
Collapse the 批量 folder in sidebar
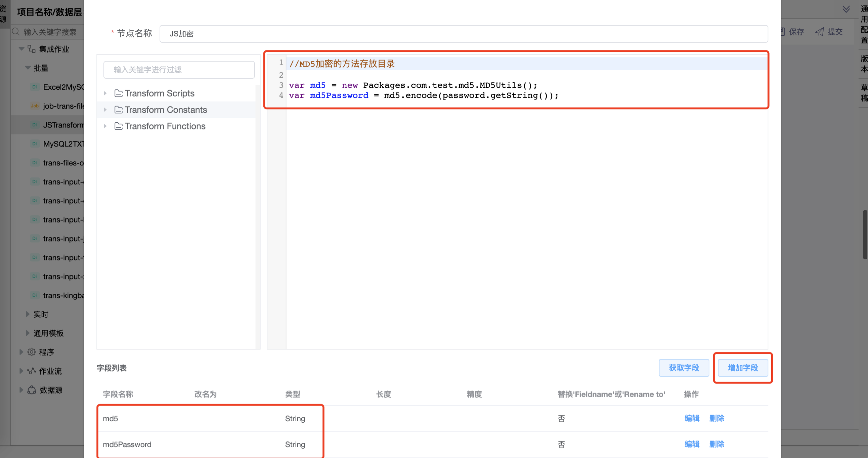click(28, 68)
